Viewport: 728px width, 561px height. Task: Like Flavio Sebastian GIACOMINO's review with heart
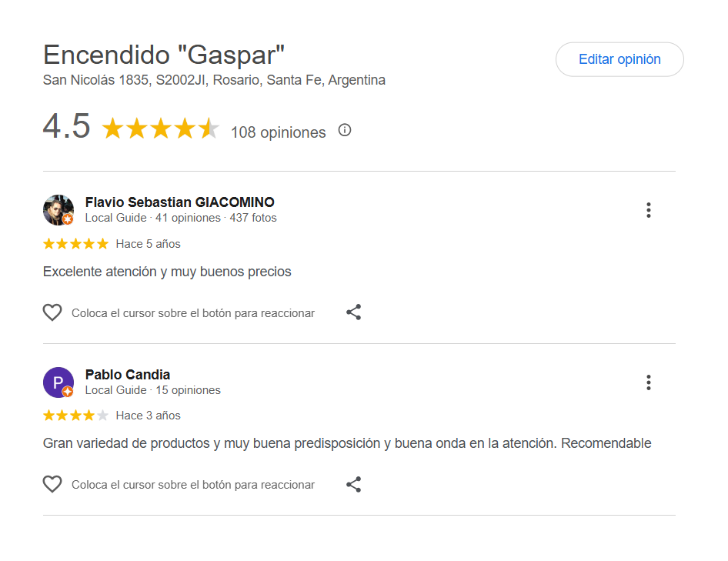tap(52, 312)
